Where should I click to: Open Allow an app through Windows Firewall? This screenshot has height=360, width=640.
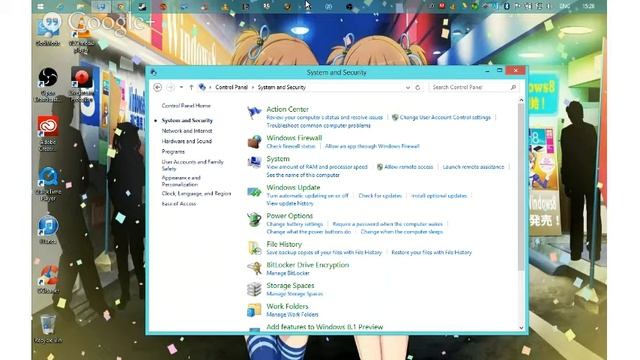372,146
